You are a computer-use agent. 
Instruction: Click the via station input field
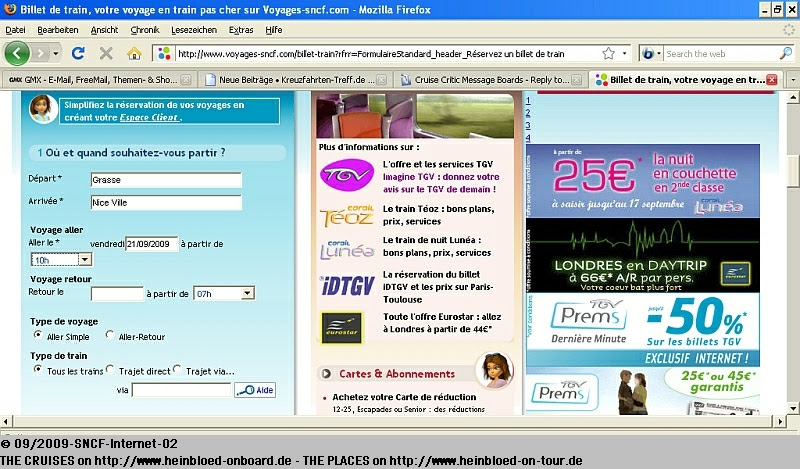click(x=182, y=390)
